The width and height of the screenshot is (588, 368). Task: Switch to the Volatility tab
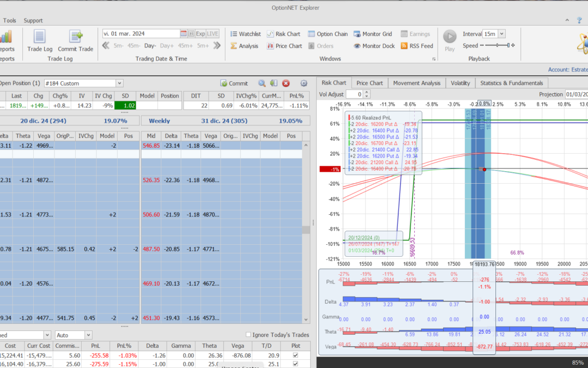pos(460,83)
